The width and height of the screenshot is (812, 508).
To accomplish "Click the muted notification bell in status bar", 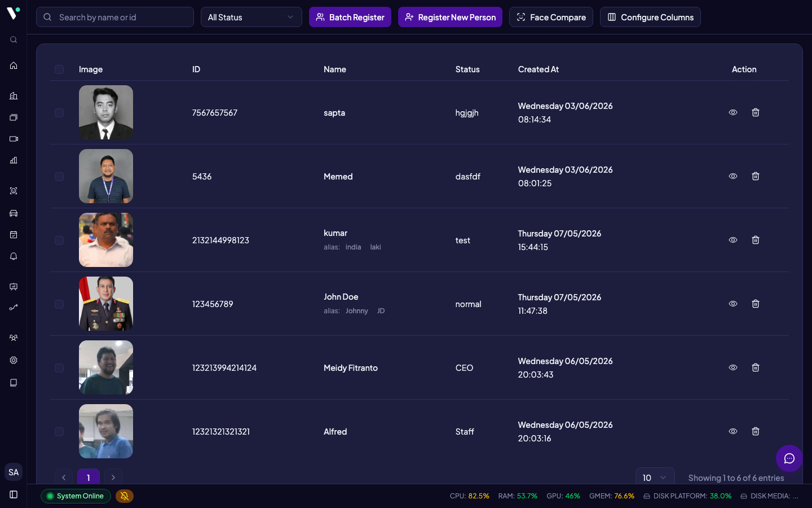I will coord(125,496).
